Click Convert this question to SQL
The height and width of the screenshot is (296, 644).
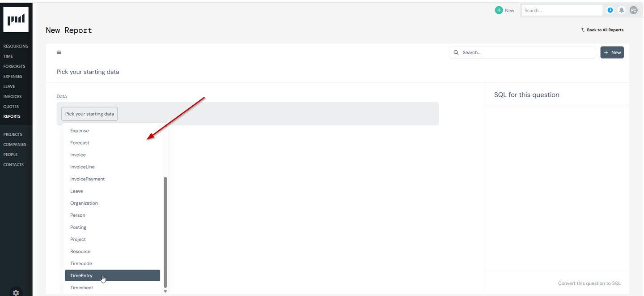(589, 283)
